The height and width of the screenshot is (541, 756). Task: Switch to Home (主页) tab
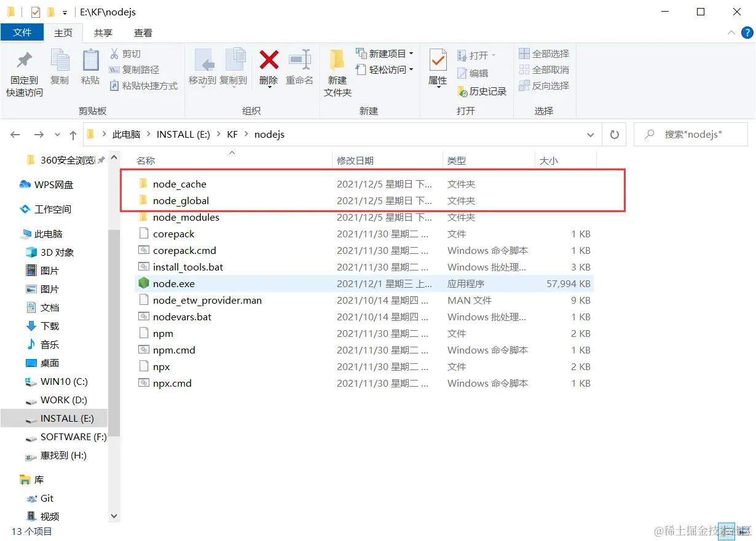(x=63, y=33)
